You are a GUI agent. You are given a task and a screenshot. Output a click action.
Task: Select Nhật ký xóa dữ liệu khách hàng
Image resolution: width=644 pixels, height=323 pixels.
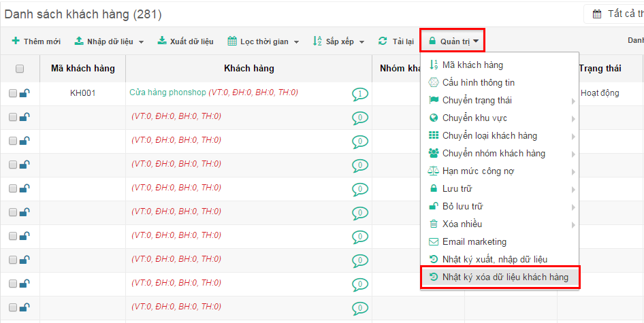500,277
